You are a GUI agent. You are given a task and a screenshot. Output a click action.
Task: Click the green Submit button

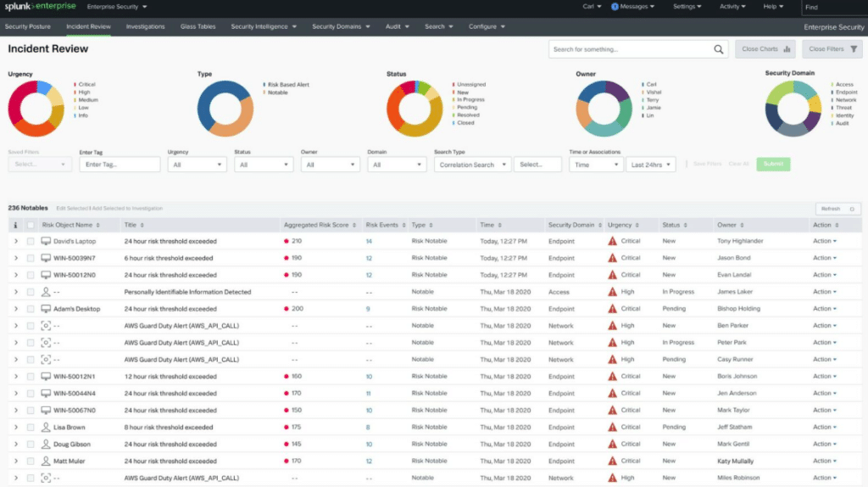coord(773,164)
